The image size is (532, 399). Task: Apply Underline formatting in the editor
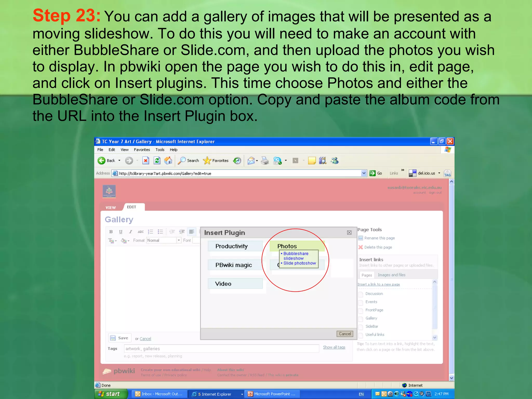point(121,232)
